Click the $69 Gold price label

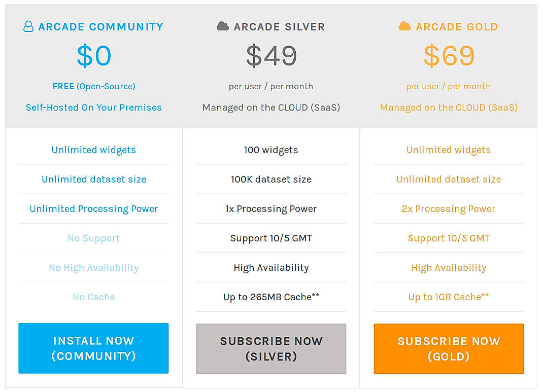[x=449, y=56]
